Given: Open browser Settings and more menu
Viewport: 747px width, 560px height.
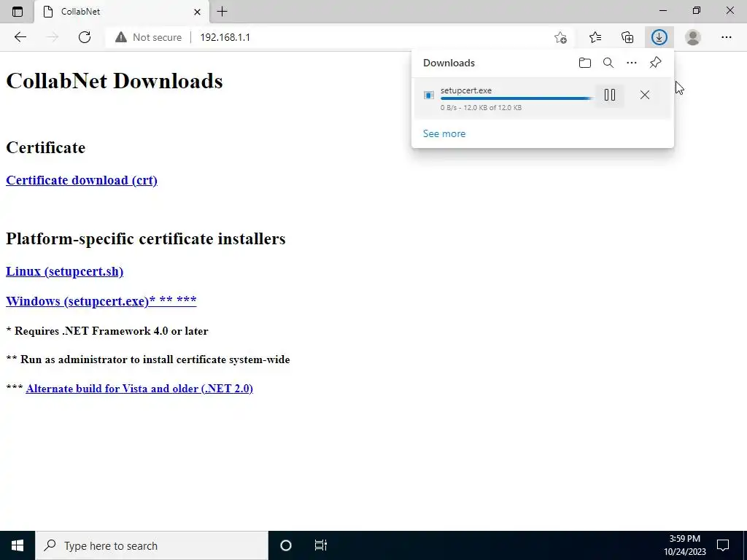Looking at the screenshot, I should click(726, 37).
